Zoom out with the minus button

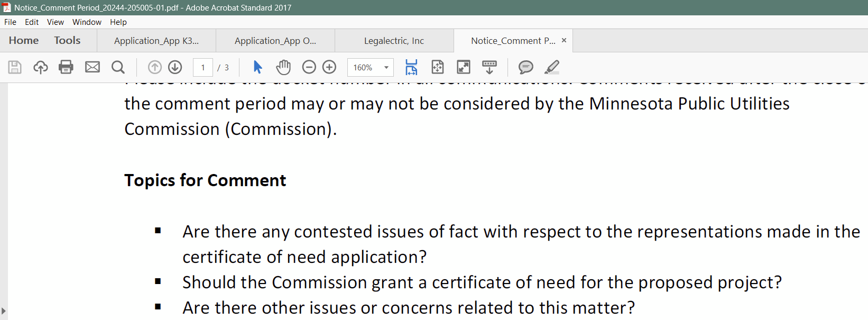(309, 67)
